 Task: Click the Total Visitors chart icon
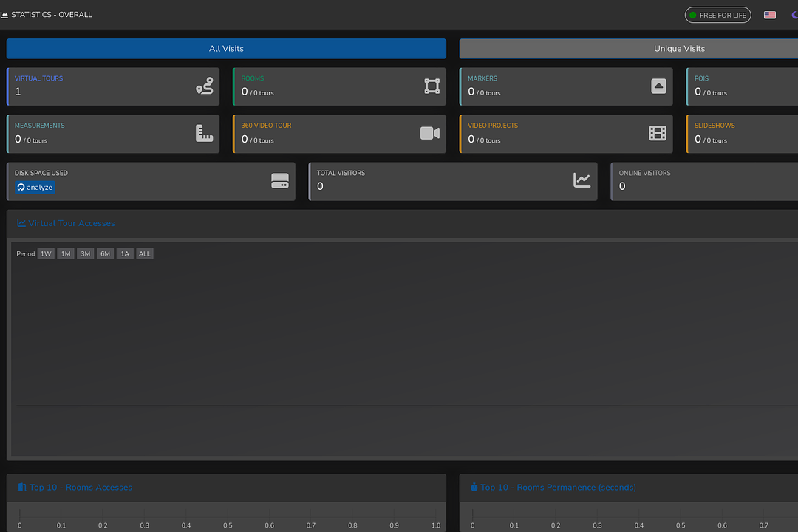[x=582, y=180]
